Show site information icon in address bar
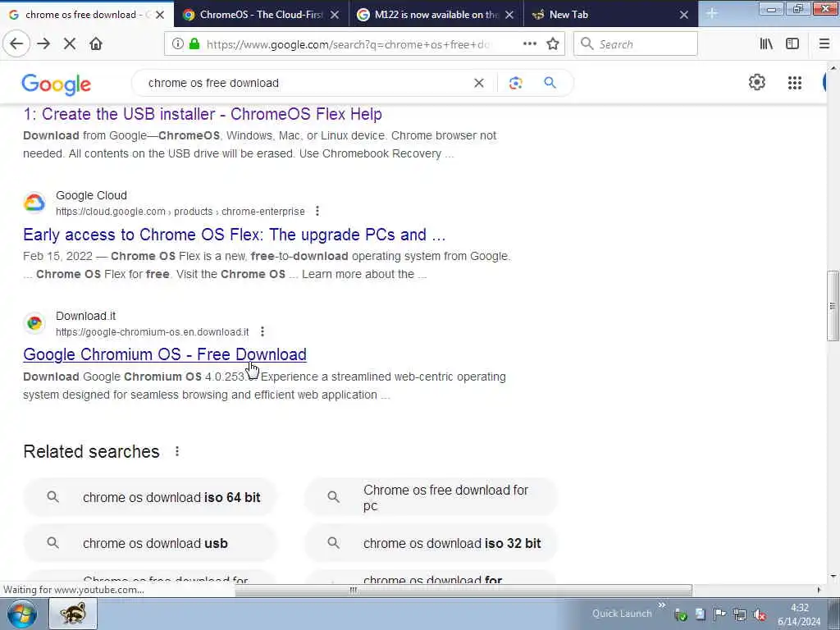840x630 pixels. [x=177, y=44]
